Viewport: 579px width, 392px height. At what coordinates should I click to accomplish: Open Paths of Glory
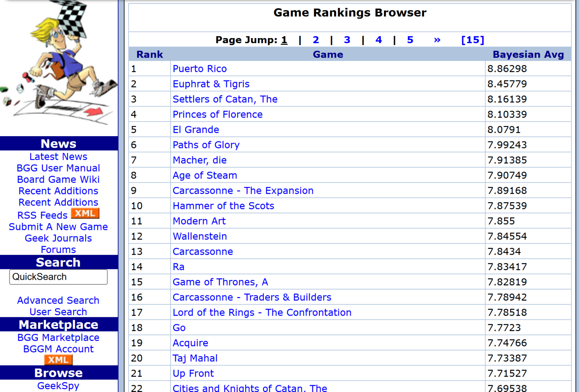[x=206, y=145]
